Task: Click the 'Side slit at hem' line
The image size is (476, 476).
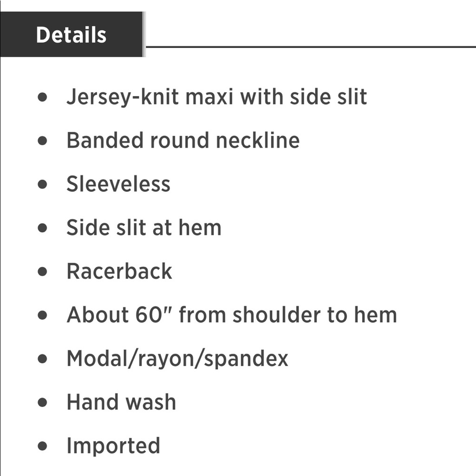Action: point(144,228)
